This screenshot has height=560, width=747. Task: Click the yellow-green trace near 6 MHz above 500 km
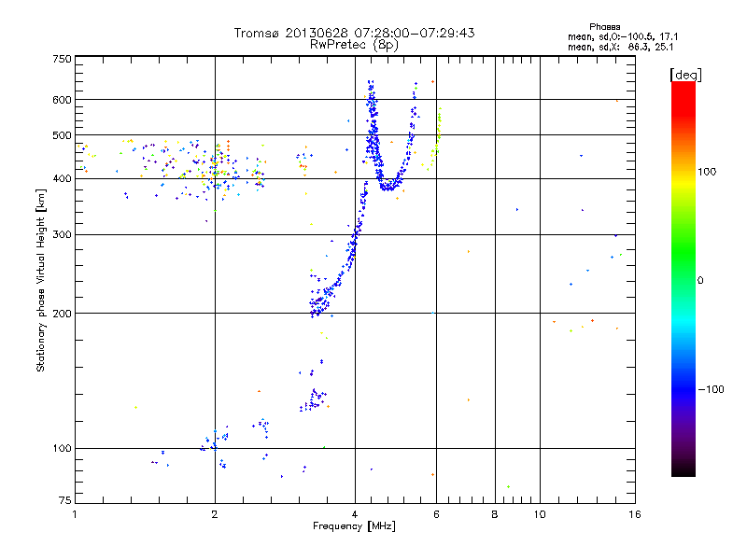[x=438, y=124]
